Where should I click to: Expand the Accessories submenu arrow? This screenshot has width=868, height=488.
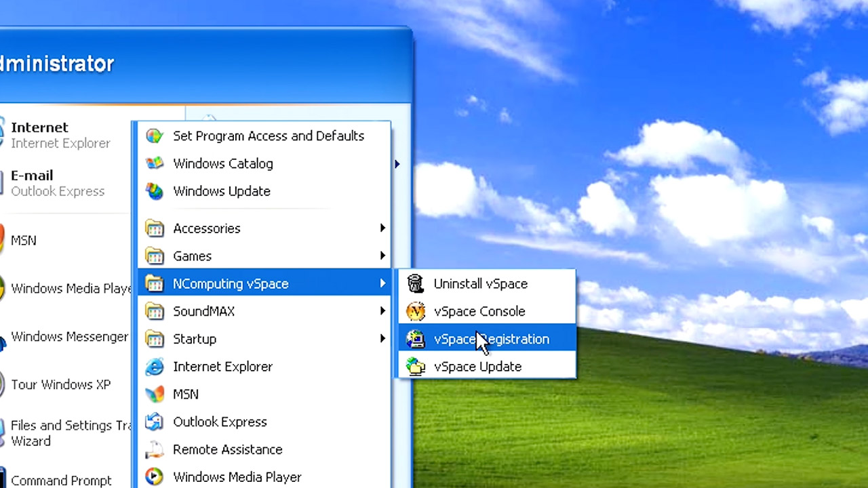point(383,228)
